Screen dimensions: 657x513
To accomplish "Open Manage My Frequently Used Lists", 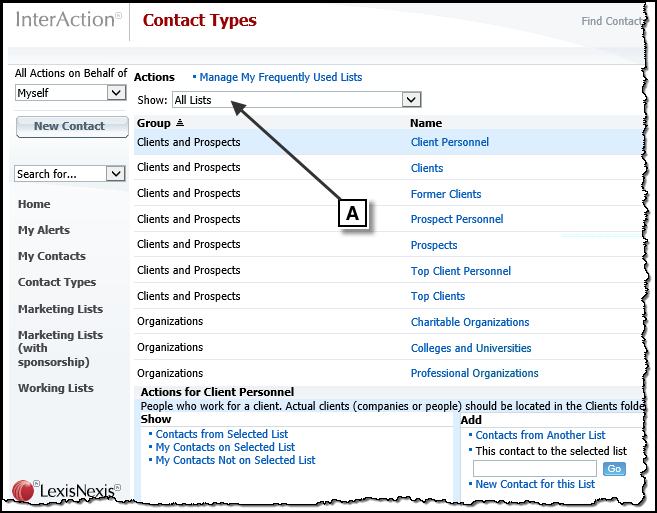I will pyautogui.click(x=280, y=77).
